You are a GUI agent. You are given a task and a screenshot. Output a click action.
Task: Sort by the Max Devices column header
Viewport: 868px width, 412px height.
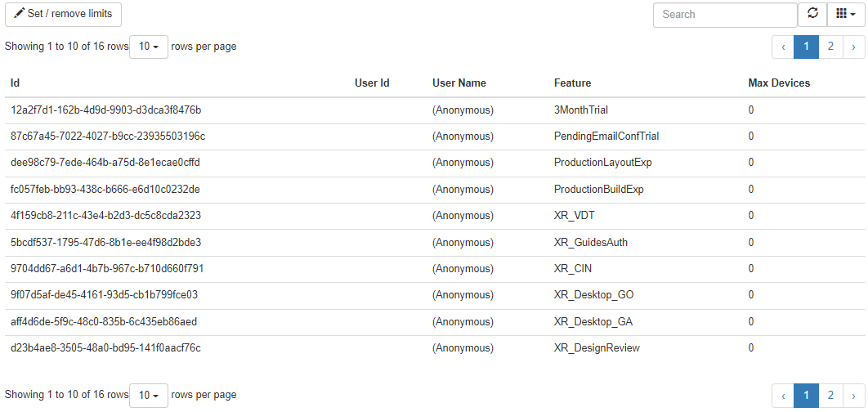click(x=779, y=83)
